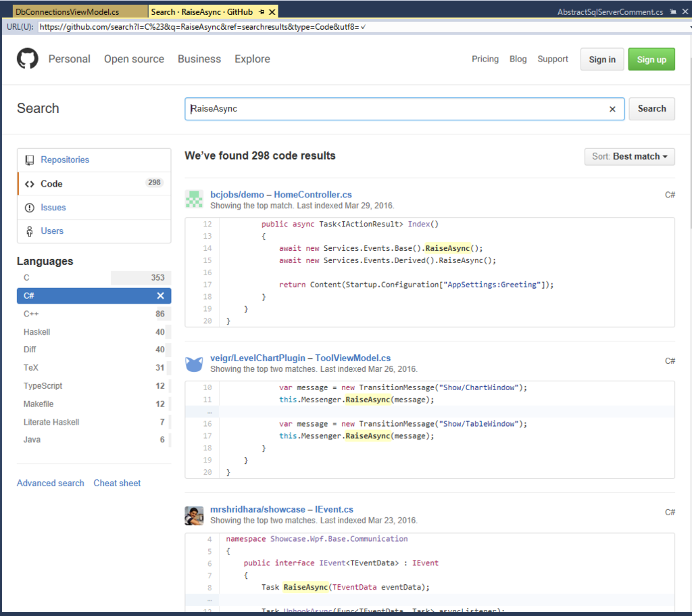
Task: Open the ToolViewModel.cs file link
Action: tap(353, 358)
